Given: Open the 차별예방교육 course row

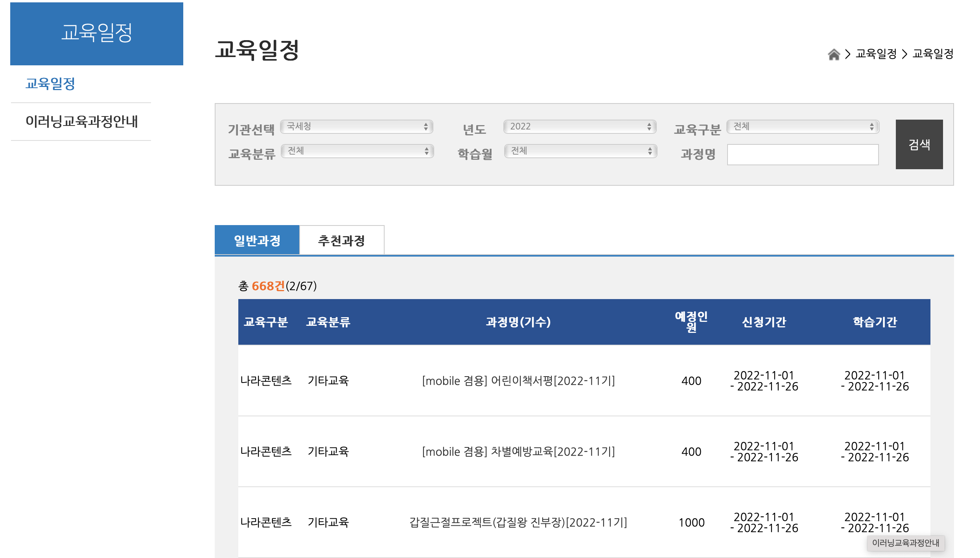Looking at the screenshot, I should tap(518, 451).
